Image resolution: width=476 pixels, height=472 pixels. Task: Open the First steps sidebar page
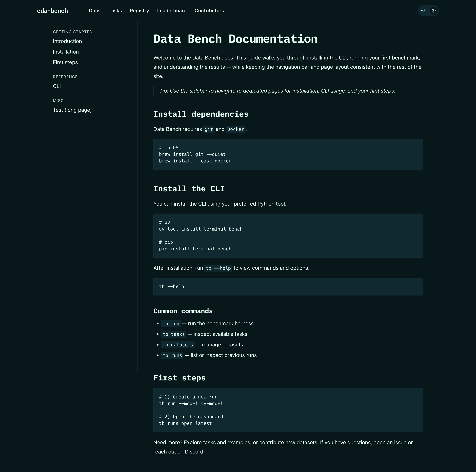[65, 62]
